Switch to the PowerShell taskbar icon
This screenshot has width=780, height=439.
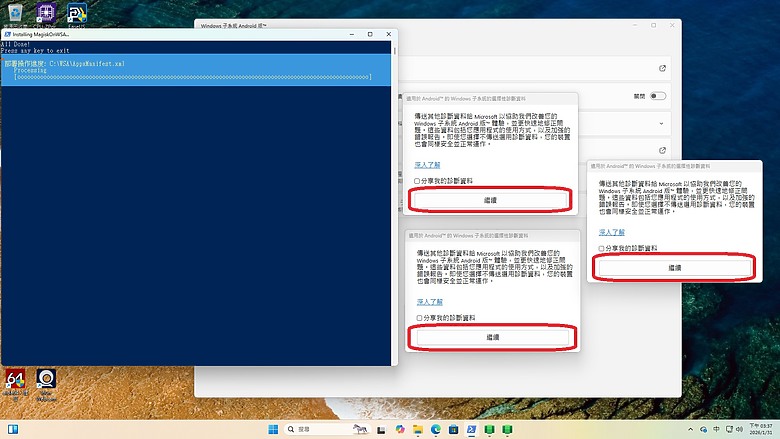tap(471, 429)
